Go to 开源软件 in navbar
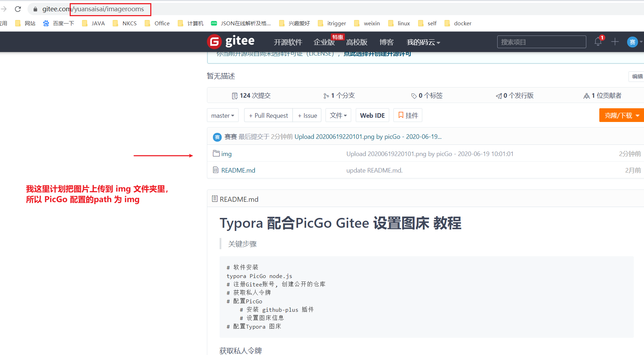This screenshot has width=644, height=355. (288, 42)
